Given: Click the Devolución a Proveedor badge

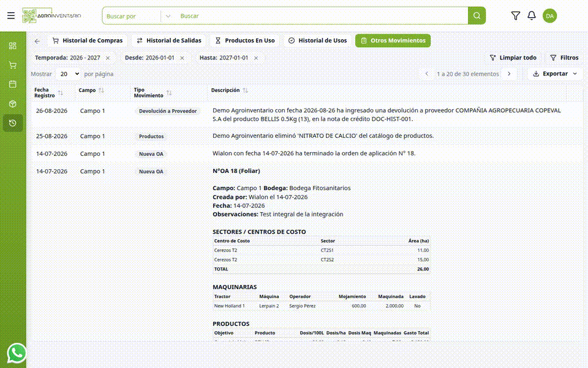Looking at the screenshot, I should [168, 111].
